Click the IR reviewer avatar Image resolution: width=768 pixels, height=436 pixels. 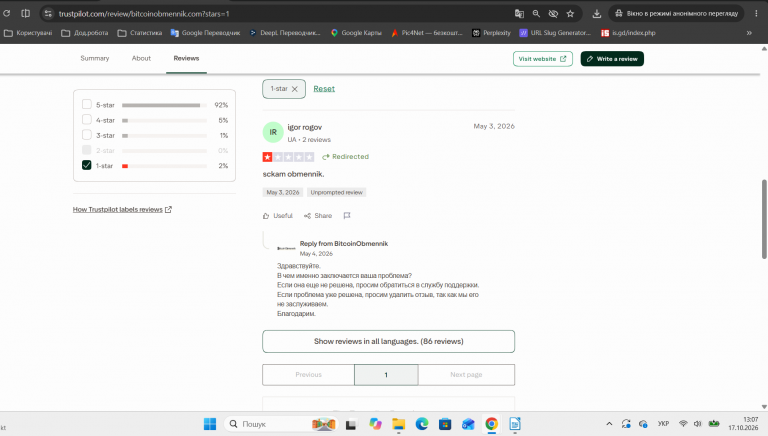pyautogui.click(x=273, y=132)
